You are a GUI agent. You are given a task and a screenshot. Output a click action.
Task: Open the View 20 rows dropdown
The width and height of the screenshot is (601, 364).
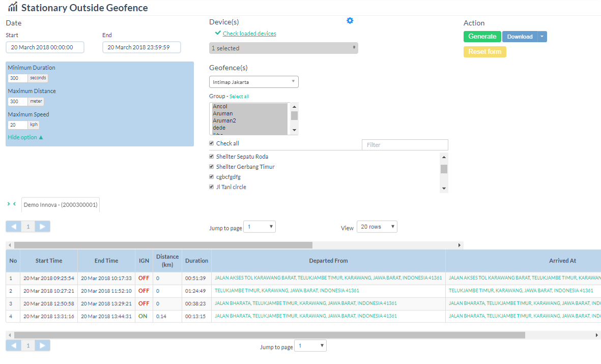pyautogui.click(x=377, y=227)
